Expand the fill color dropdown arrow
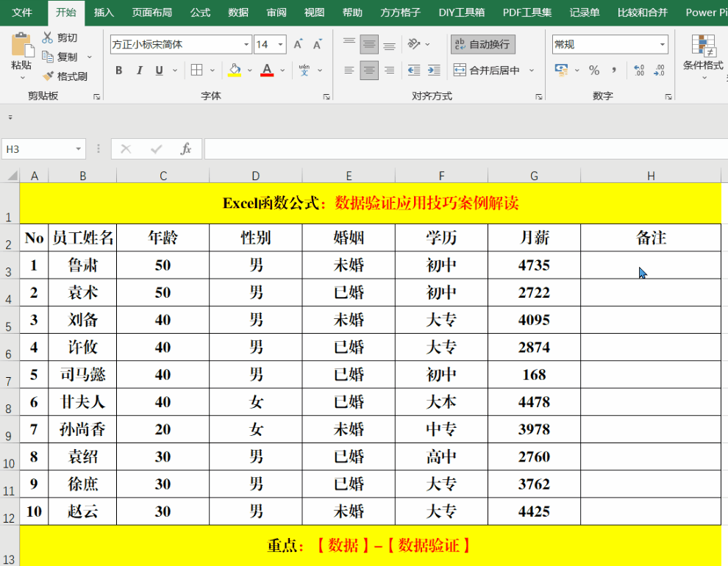The width and height of the screenshot is (728, 566). pyautogui.click(x=249, y=71)
